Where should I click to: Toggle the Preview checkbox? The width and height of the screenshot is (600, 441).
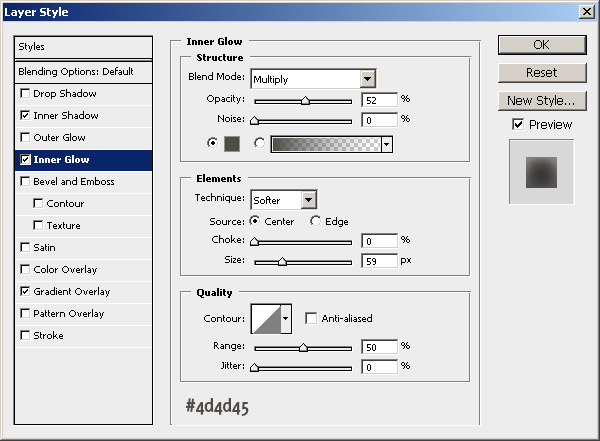click(x=518, y=124)
